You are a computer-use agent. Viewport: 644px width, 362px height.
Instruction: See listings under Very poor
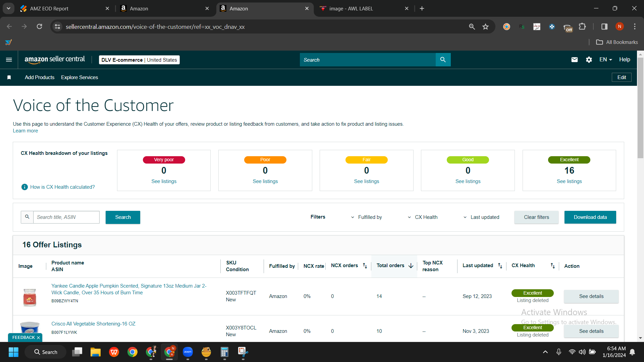[x=164, y=181]
